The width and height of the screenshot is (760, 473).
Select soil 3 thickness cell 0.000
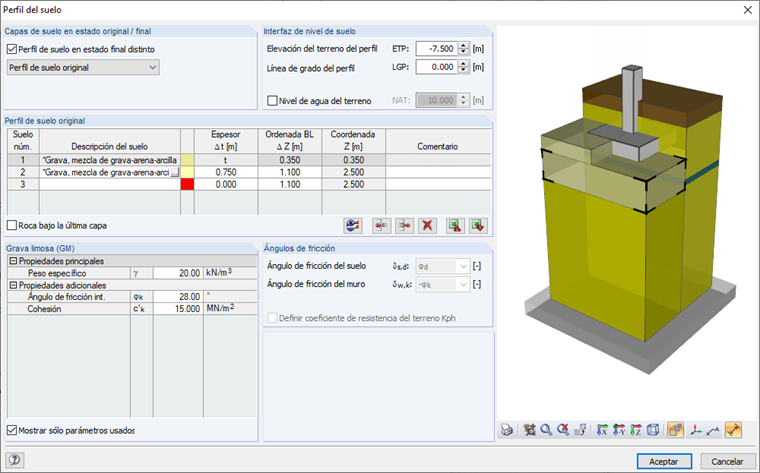click(226, 184)
